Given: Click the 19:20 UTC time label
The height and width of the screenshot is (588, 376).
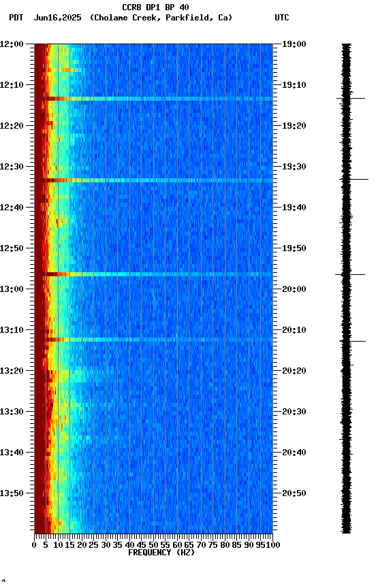Looking at the screenshot, I should tap(294, 126).
